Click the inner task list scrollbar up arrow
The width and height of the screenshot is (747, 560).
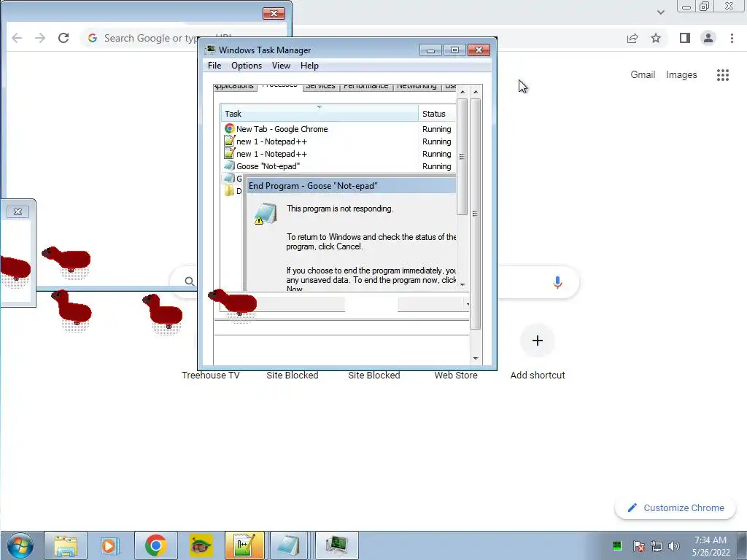(x=462, y=91)
